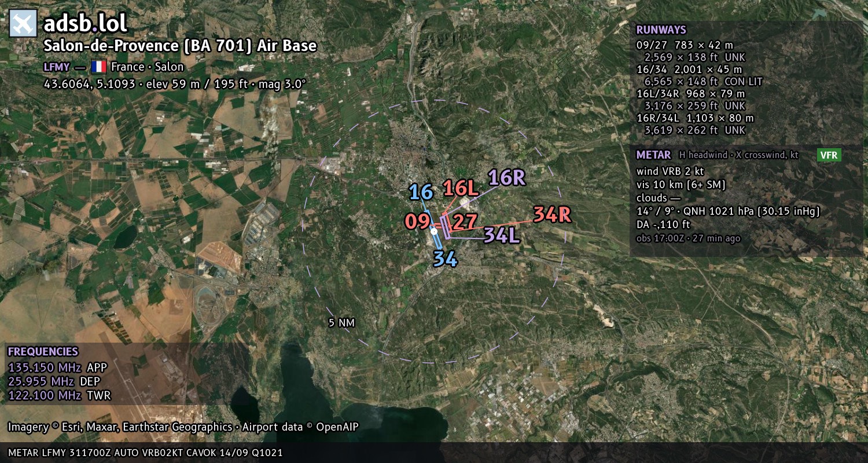Select the runway 34L label
Viewport: 868px width, 463px height.
502,235
